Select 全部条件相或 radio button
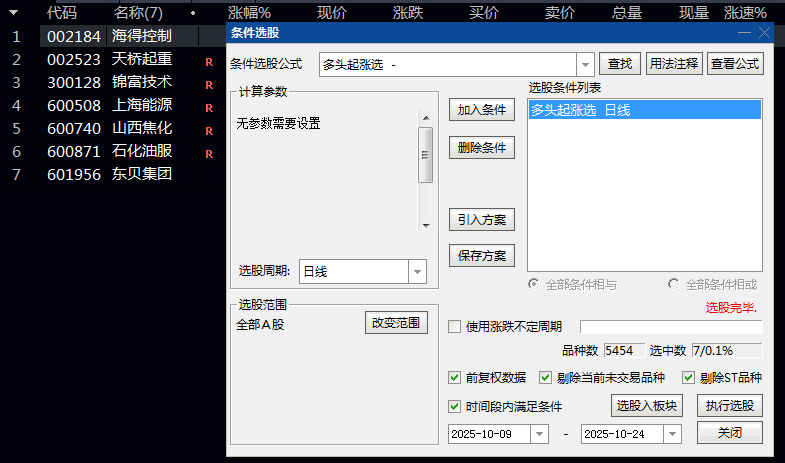 pos(673,284)
